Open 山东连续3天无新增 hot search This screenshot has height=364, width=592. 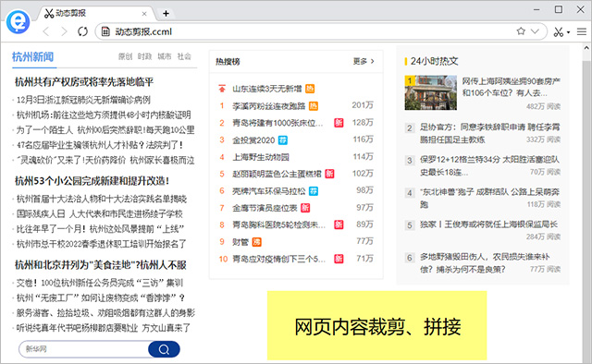point(267,89)
